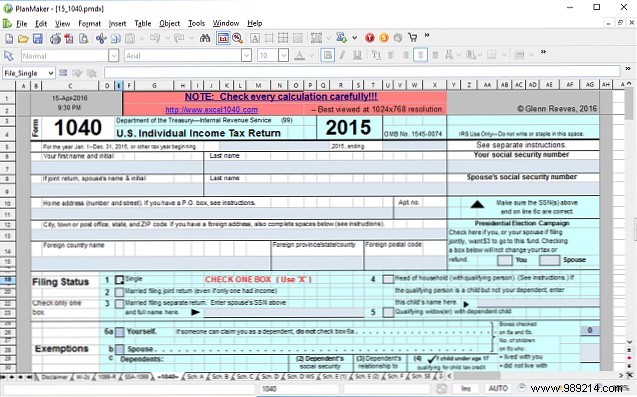
Task: Click the first name input cell under 'Your first name and initial'
Action: (x=117, y=167)
